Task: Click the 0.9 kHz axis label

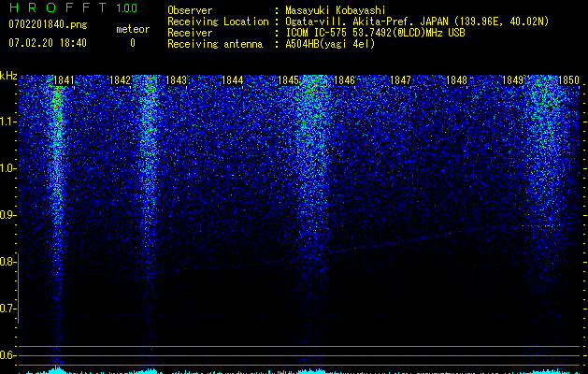Action: [x=8, y=215]
